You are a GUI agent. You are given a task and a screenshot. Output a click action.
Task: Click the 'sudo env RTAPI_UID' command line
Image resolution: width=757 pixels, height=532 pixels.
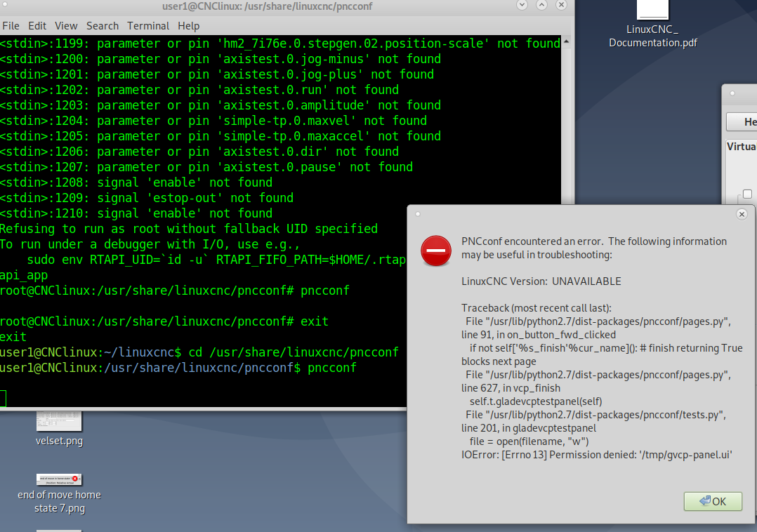coord(216,260)
